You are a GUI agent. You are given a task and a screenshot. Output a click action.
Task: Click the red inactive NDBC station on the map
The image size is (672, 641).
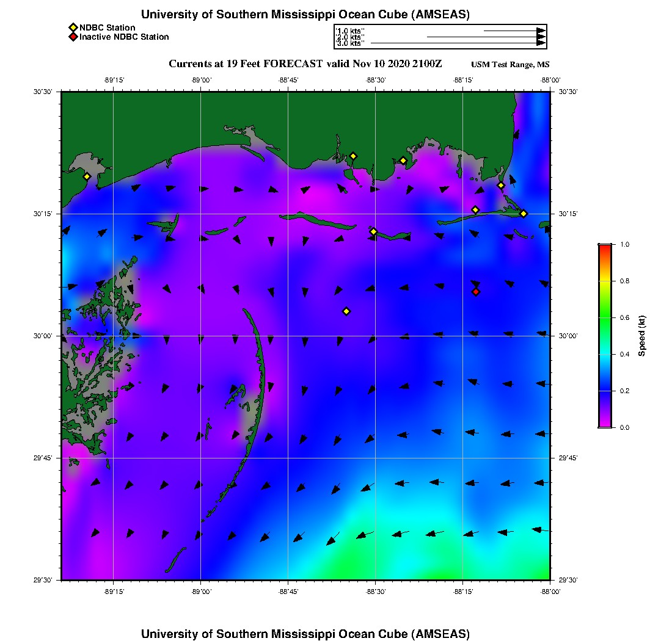point(476,292)
